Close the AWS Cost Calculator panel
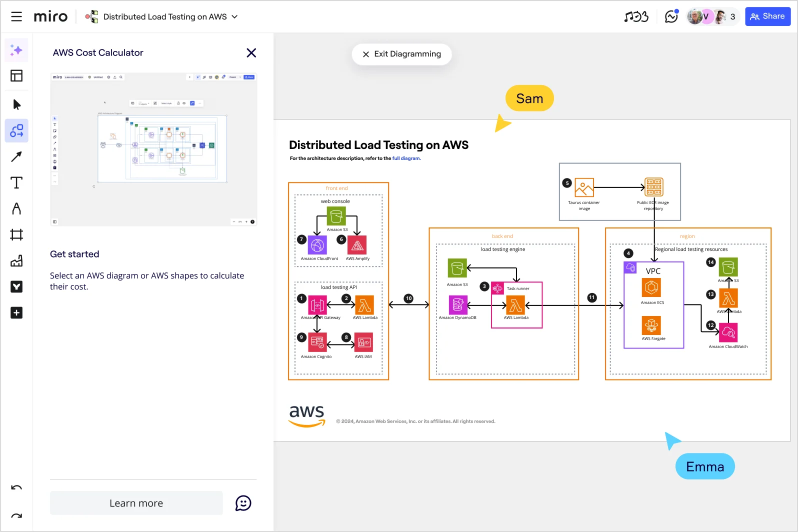This screenshot has height=532, width=798. point(251,53)
